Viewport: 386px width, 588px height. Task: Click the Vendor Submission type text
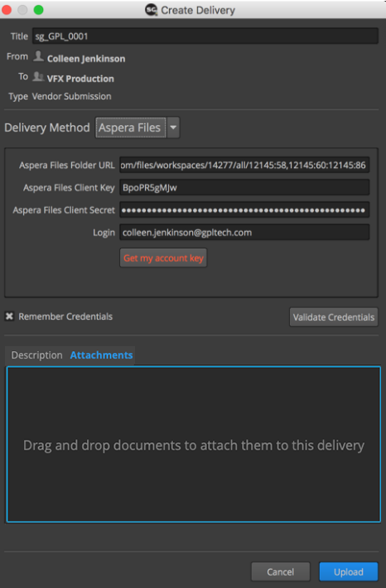[x=71, y=96]
